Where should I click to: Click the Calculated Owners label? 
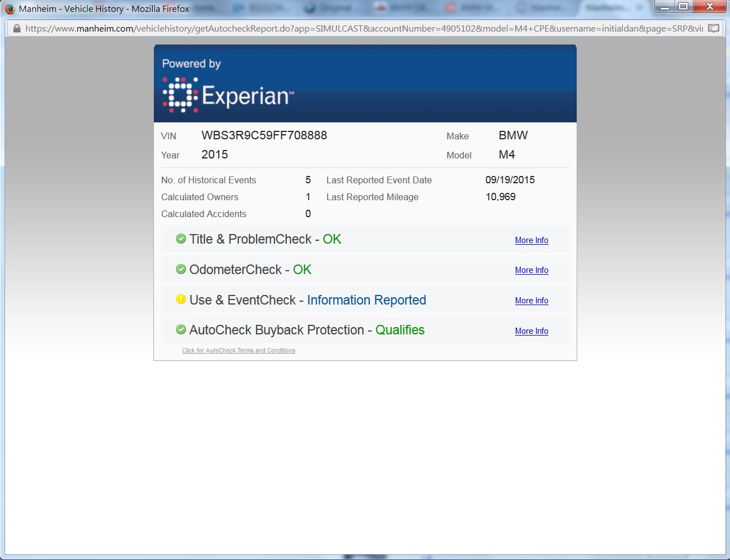tap(200, 197)
